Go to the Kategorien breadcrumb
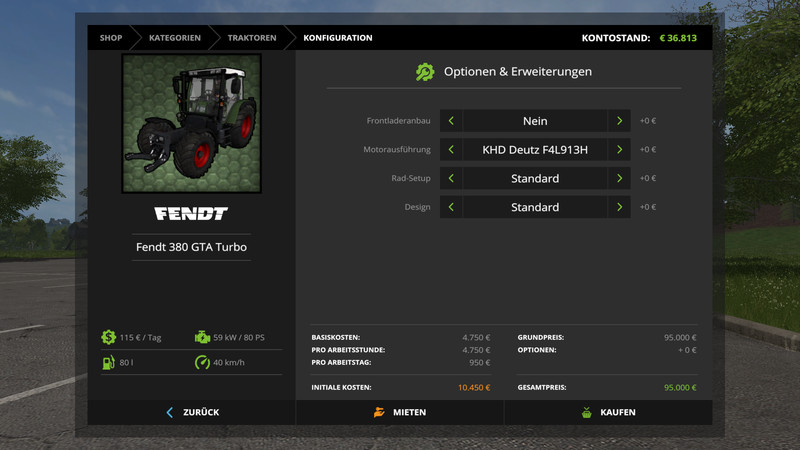Image resolution: width=800 pixels, height=450 pixels. click(174, 38)
